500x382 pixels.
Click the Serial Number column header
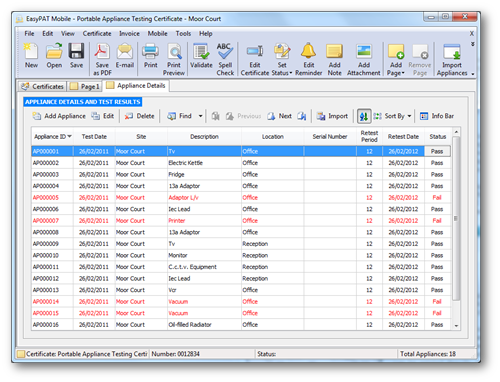[x=330, y=137]
